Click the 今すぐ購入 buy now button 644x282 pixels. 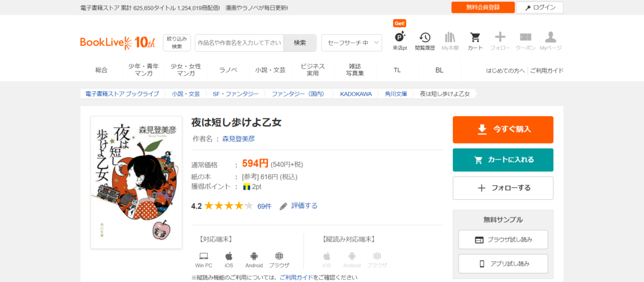(x=503, y=129)
